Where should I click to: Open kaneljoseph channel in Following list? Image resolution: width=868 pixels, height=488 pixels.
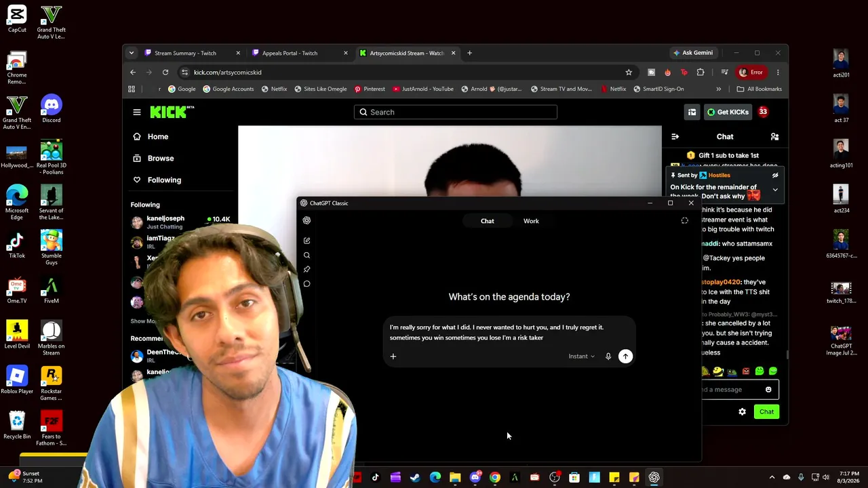coord(180,222)
